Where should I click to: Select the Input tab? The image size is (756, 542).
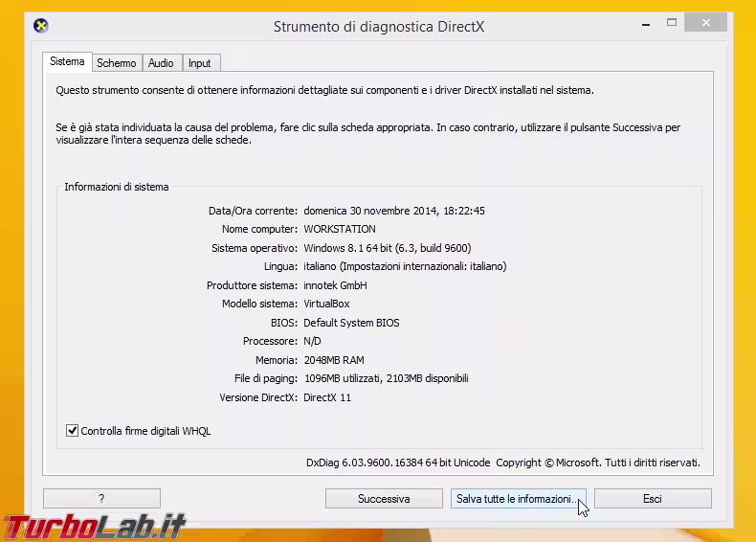click(x=200, y=63)
